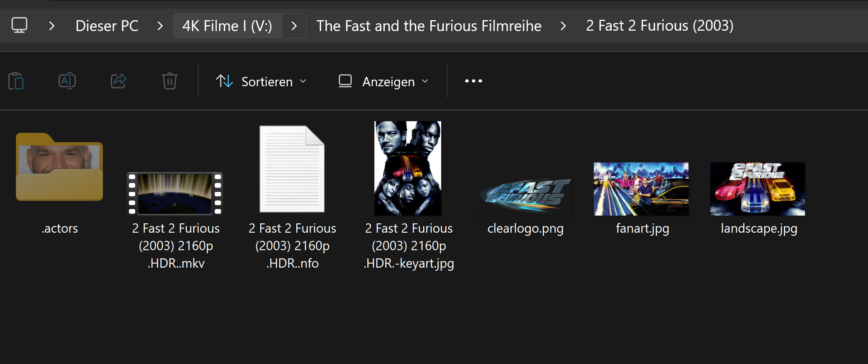Click the Paste toolbar icon
The image size is (868, 364).
(16, 81)
